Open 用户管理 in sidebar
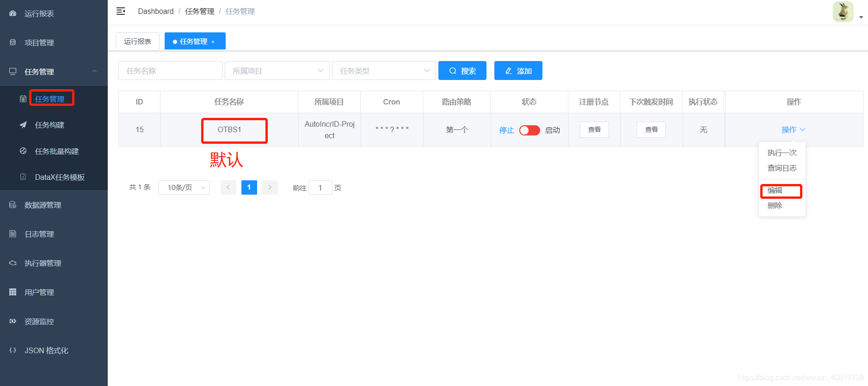 click(54, 292)
